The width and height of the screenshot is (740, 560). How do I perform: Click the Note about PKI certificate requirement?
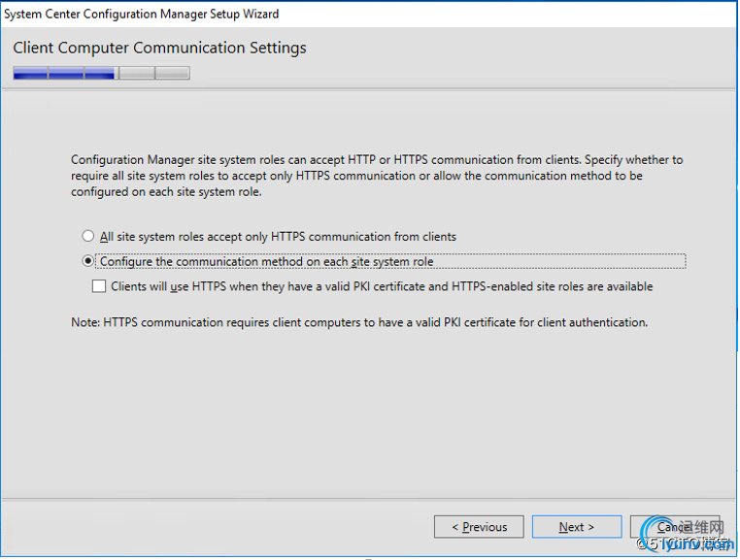click(359, 322)
